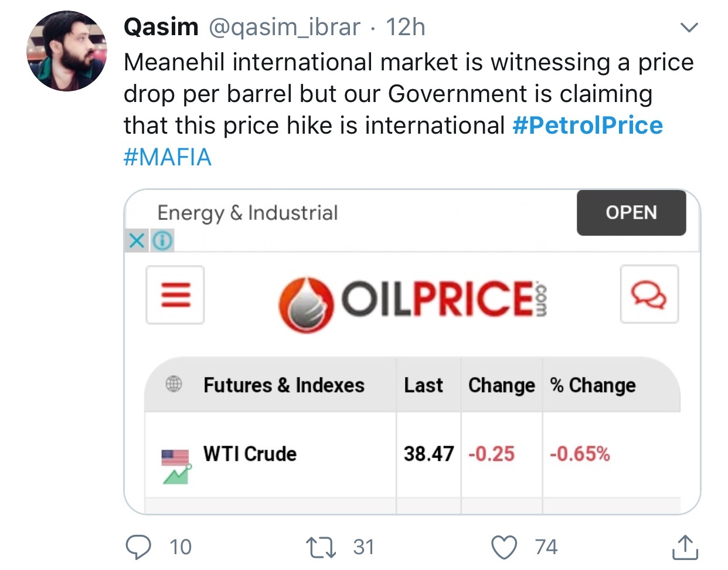Open the red hamburger menu
The height and width of the screenshot is (570, 728).
[x=175, y=294]
